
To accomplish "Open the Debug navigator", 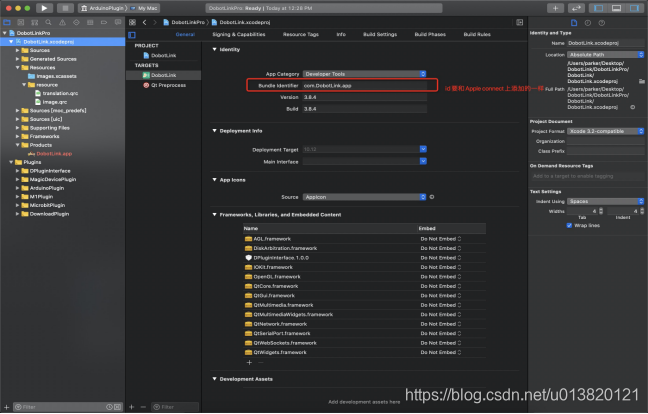I will [x=90, y=22].
